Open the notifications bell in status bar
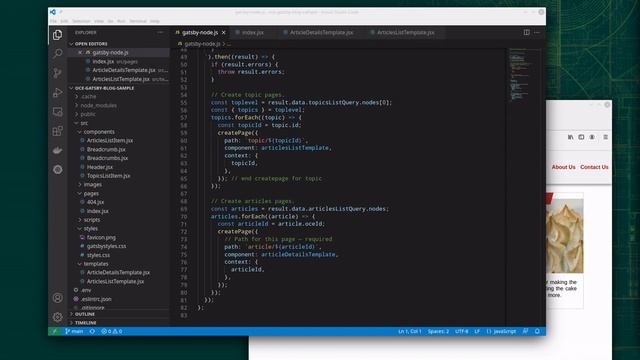Image resolution: width=640 pixels, height=360 pixels. 537,331
